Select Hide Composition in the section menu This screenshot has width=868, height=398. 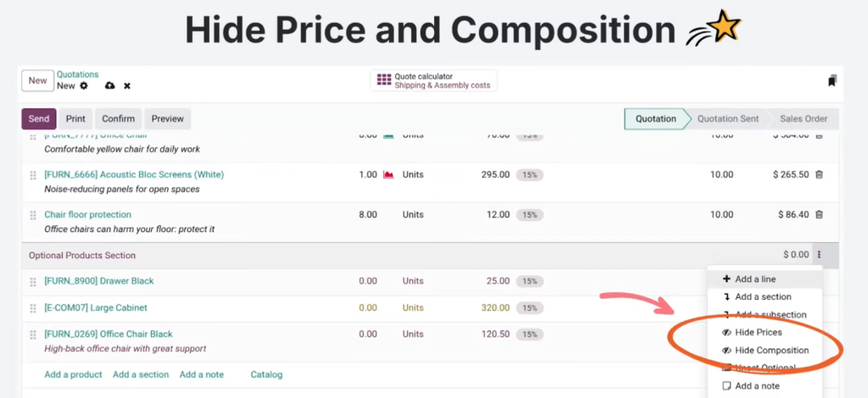[765, 350]
